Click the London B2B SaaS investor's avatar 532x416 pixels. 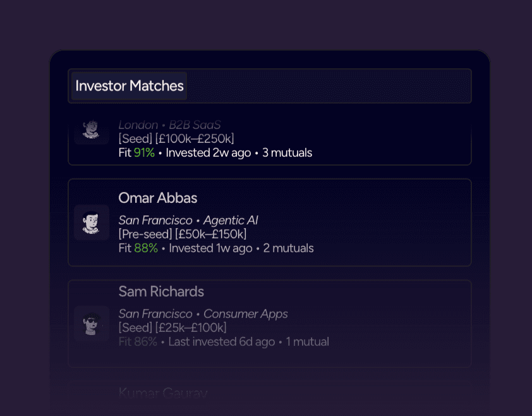[x=91, y=131]
